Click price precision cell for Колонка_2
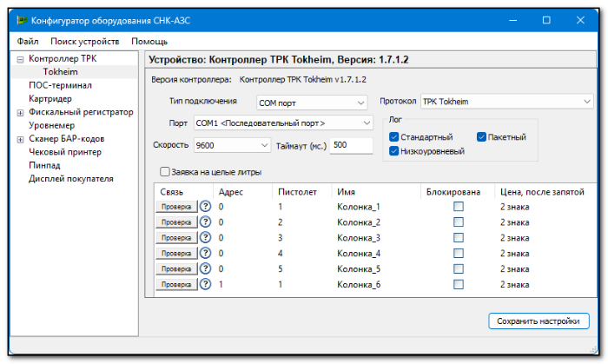 [514, 222]
